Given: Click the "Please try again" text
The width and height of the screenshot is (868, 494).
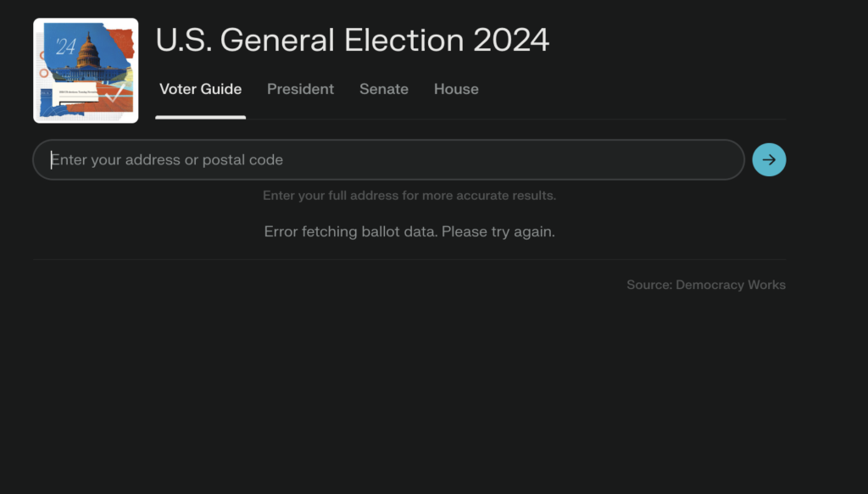Looking at the screenshot, I should tap(498, 231).
